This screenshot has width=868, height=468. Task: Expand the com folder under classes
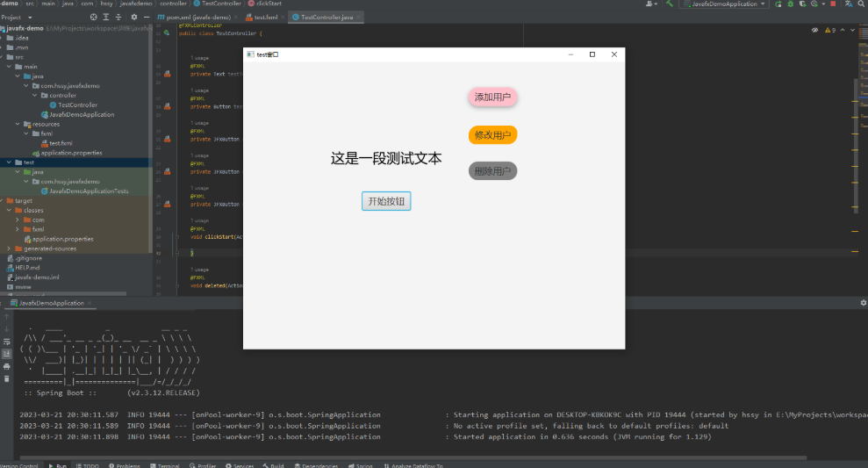[x=18, y=220]
